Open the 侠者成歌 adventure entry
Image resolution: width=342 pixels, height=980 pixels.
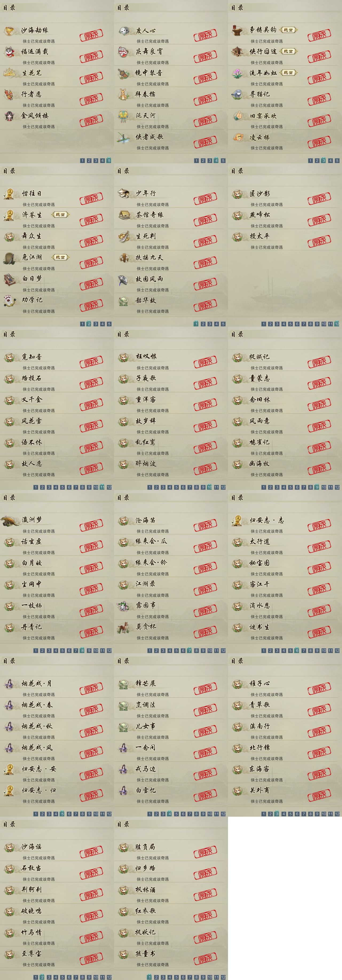pos(171,141)
